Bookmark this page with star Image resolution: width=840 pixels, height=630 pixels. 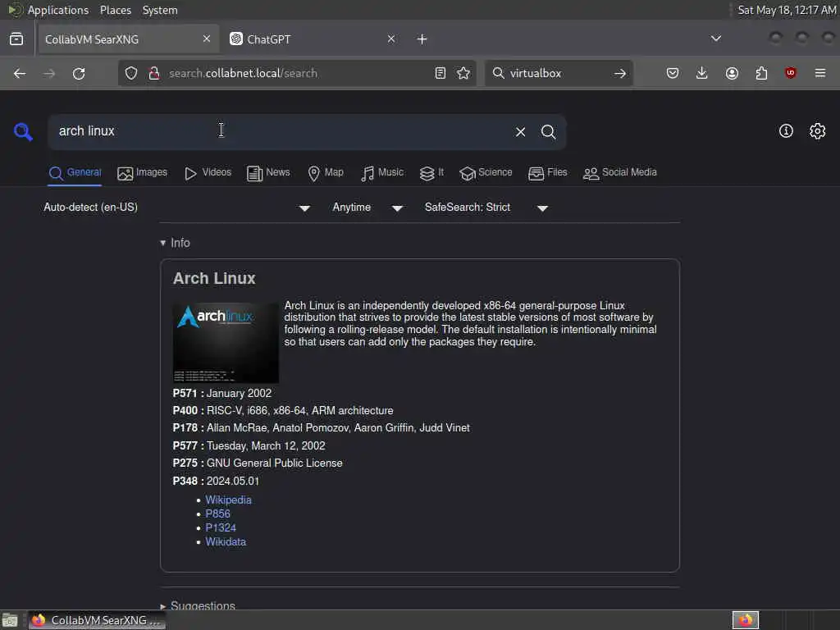pos(464,73)
